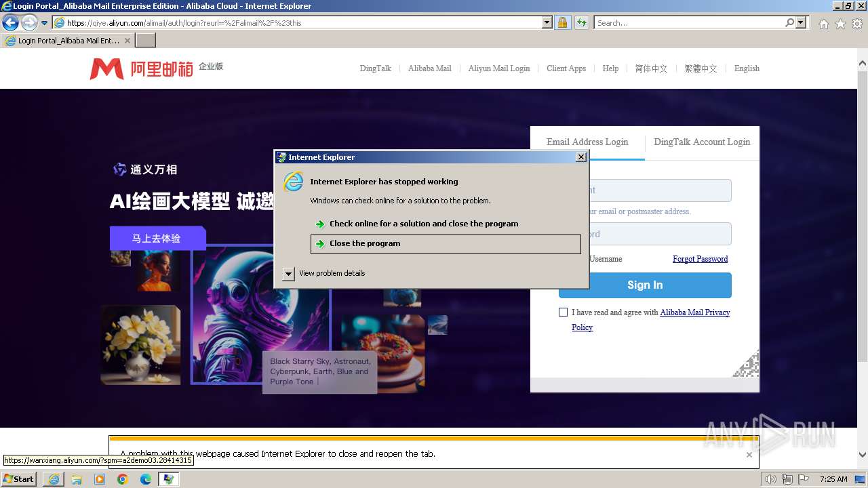
Task: Click the Alibaba Mail logo
Action: point(156,68)
